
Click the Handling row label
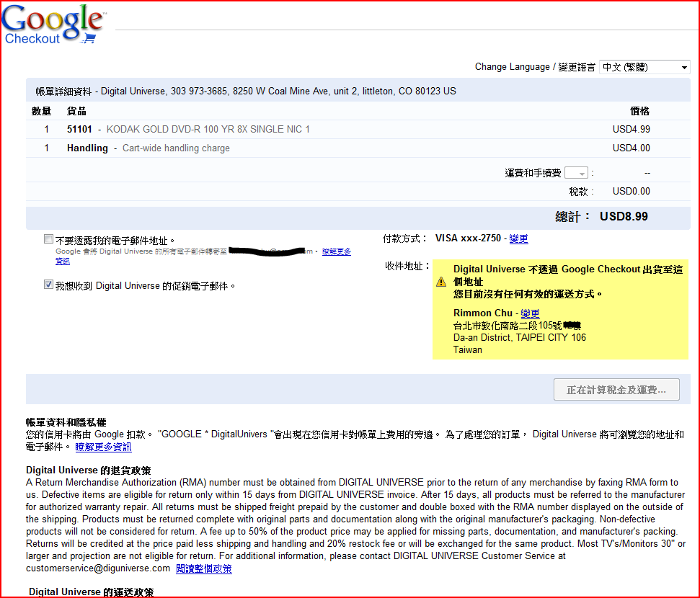tap(87, 148)
